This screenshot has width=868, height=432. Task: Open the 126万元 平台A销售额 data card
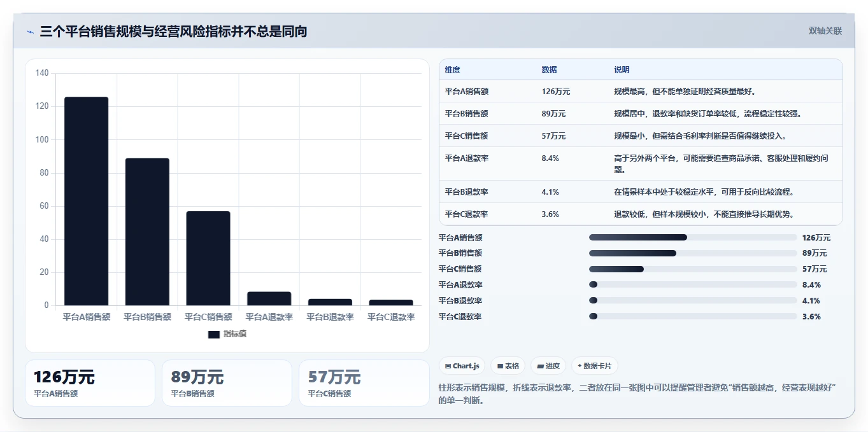(x=90, y=383)
